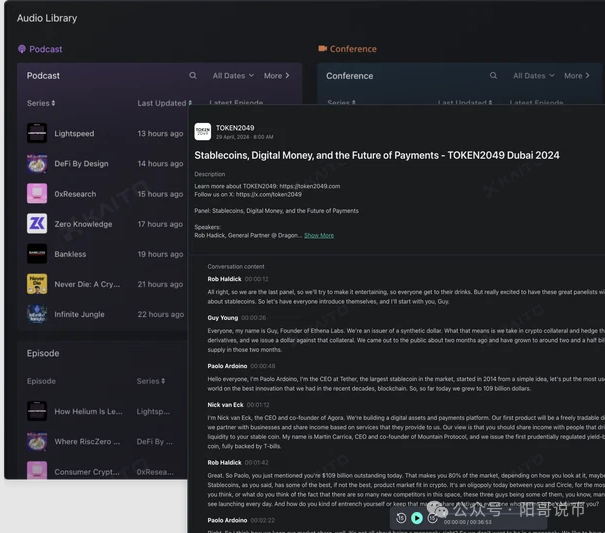Click speaker name Nick van Eck

pos(225,404)
